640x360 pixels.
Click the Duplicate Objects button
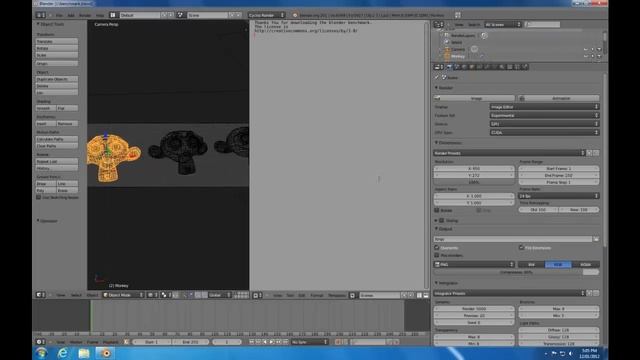pos(57,79)
